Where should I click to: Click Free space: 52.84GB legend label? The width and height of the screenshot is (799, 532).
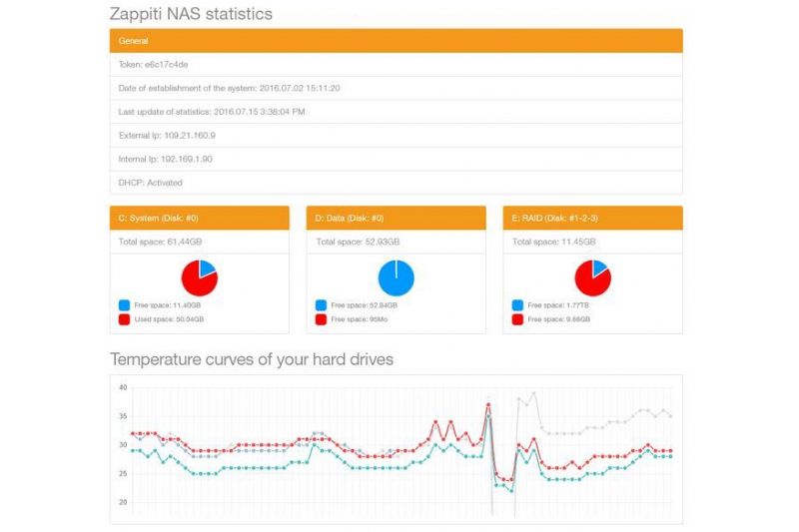(365, 305)
